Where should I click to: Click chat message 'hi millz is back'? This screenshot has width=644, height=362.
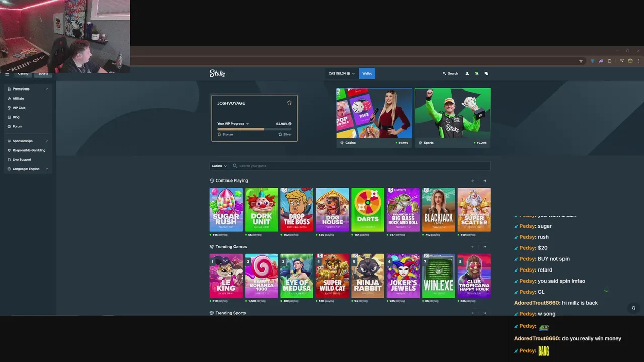point(580,303)
